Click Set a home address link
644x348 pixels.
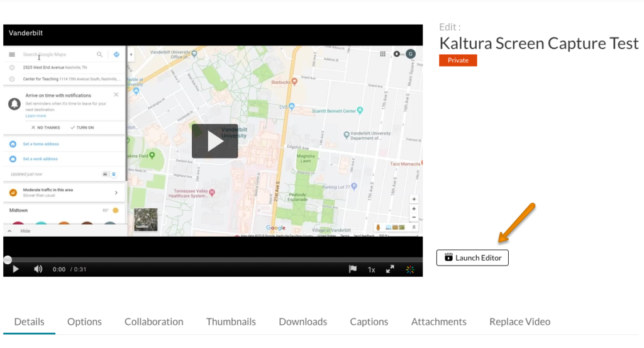click(41, 144)
